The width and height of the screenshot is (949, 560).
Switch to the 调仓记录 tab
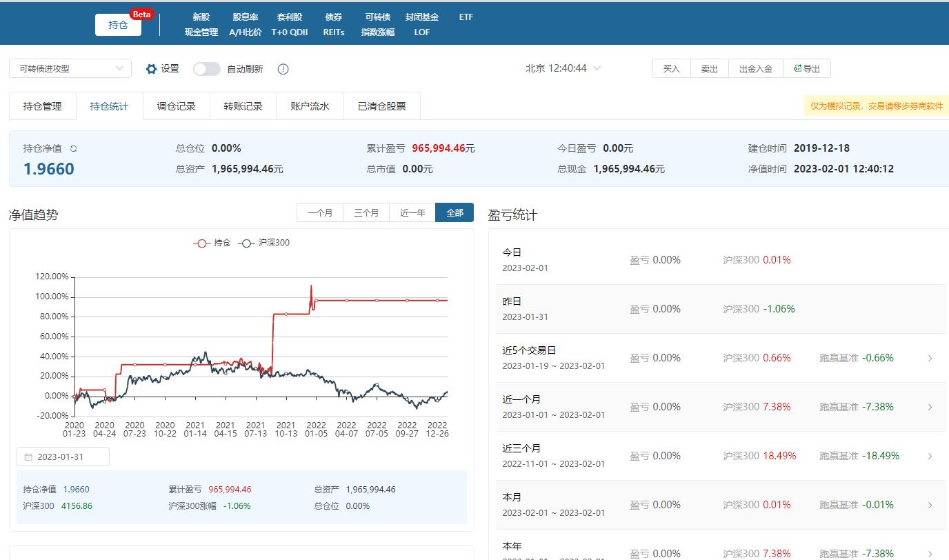176,106
